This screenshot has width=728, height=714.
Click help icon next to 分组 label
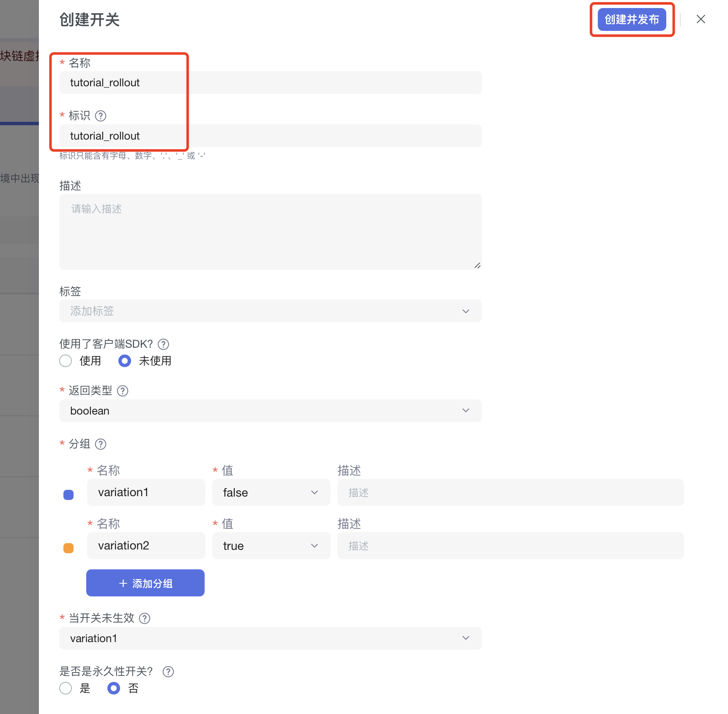coord(101,444)
